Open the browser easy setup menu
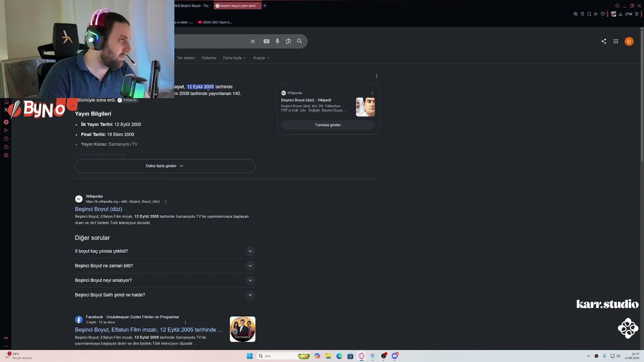The image size is (644, 362). coord(637,14)
